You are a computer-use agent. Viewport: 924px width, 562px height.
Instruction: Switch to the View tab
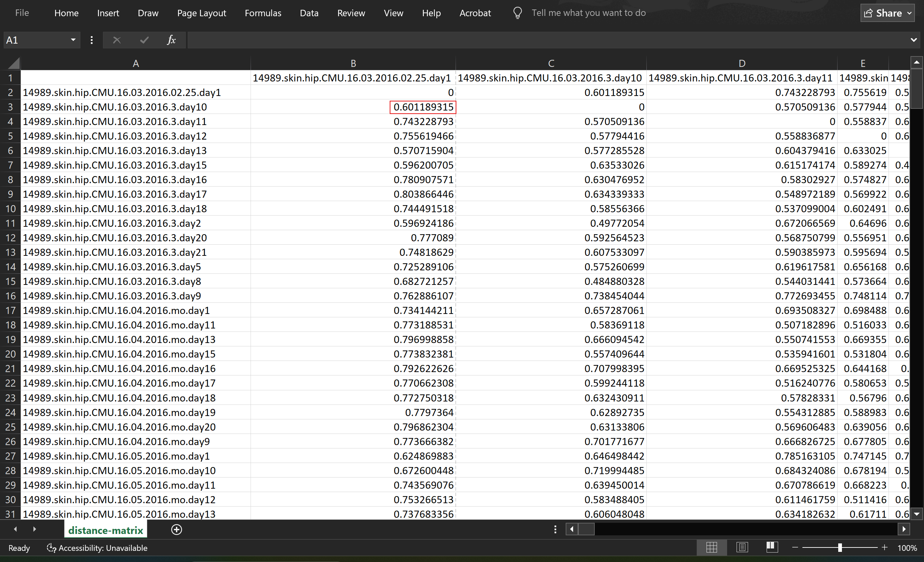(393, 13)
